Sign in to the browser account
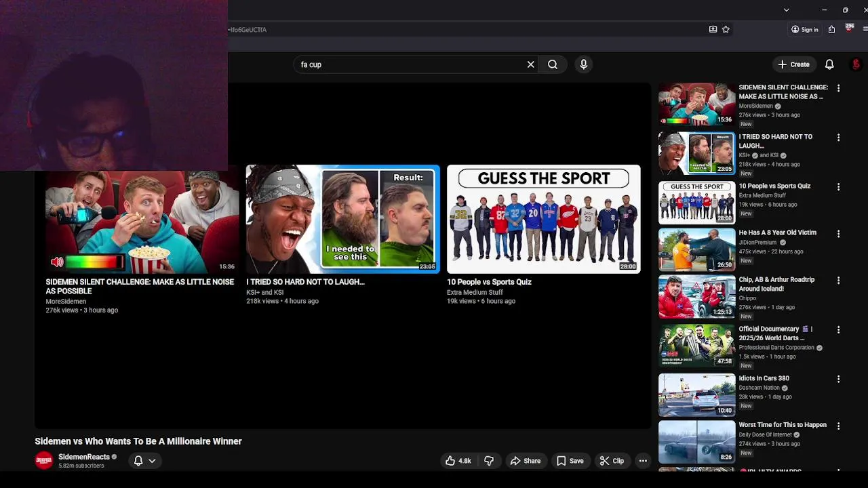 805,29
